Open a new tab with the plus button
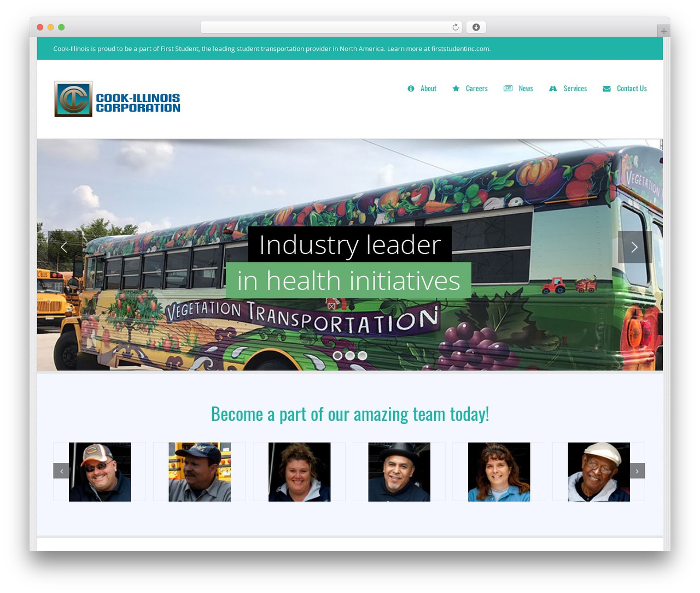 click(x=663, y=31)
